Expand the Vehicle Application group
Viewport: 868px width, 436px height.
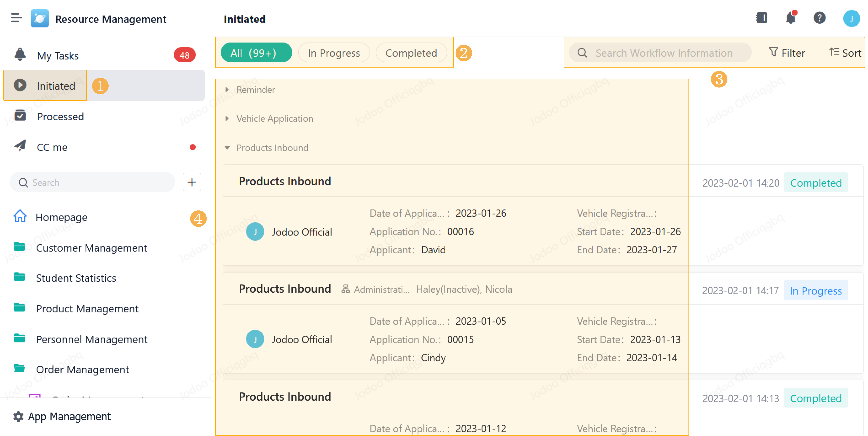click(227, 119)
